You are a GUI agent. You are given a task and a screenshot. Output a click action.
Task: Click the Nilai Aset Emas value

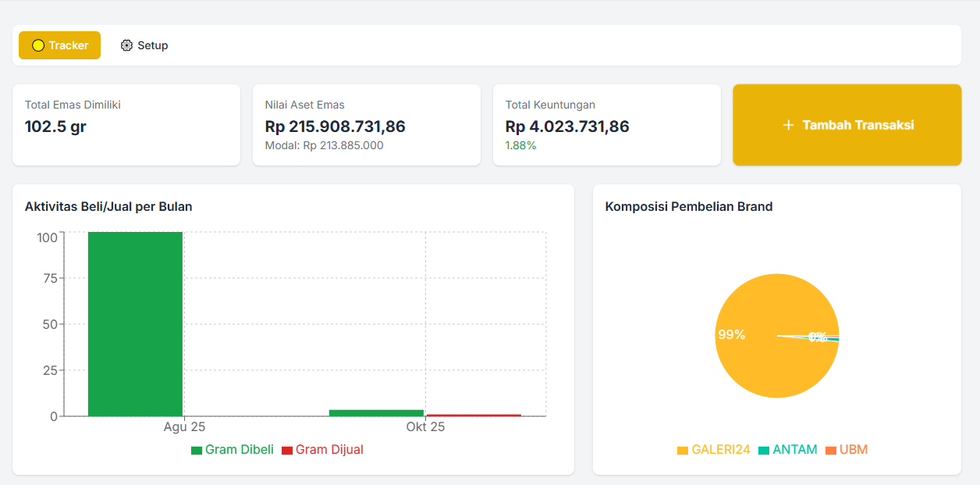click(336, 127)
